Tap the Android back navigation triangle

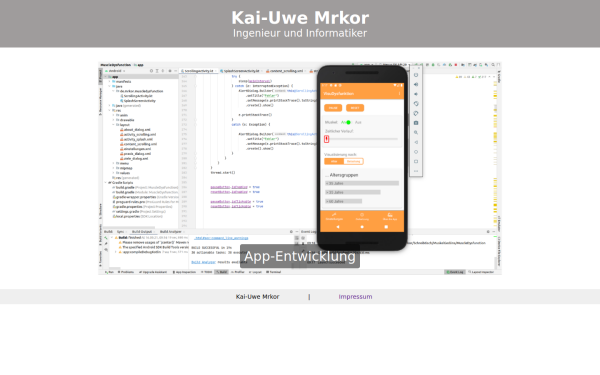click(x=338, y=227)
